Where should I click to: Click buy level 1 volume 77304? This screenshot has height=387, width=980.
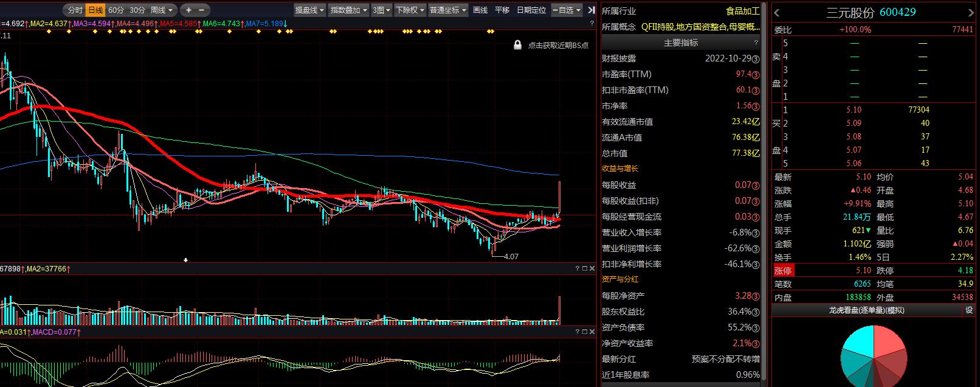(919, 110)
